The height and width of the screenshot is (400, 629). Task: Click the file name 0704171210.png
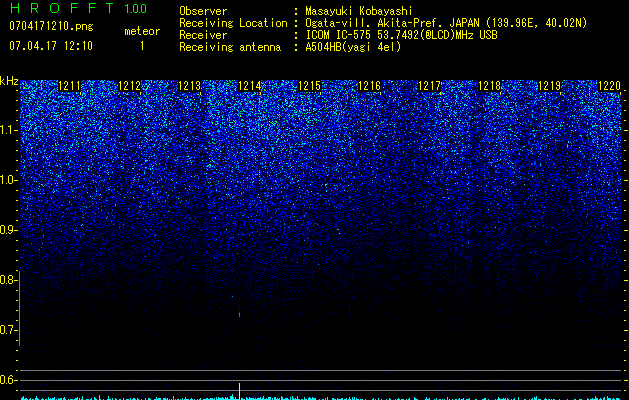coord(51,26)
